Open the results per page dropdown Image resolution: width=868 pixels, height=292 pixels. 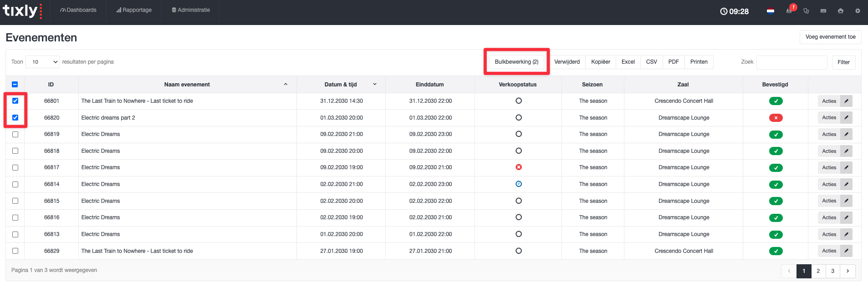click(43, 62)
